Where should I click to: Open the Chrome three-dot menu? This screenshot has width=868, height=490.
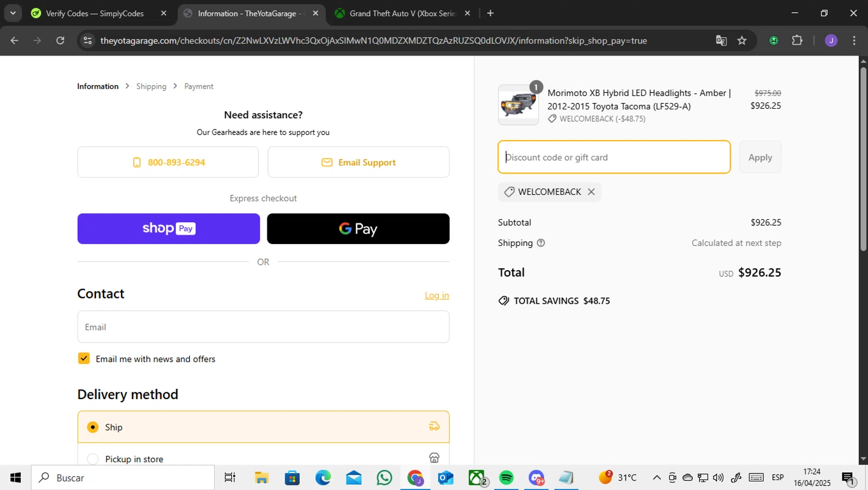click(854, 40)
